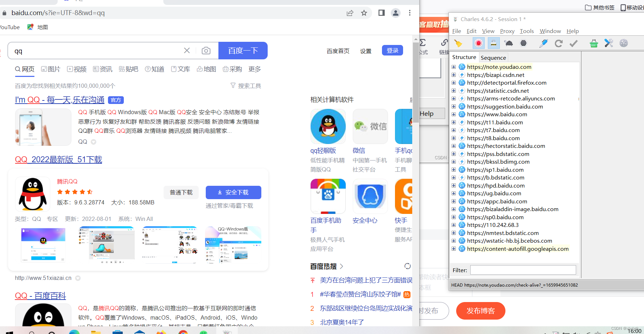This screenshot has width=644, height=334.
Task: Toggle throttling with the turtle icon in Charles
Action: coord(509,43)
